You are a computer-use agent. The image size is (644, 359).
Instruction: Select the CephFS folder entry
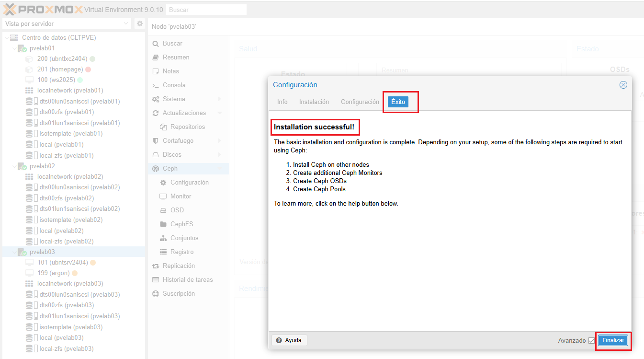(187, 224)
